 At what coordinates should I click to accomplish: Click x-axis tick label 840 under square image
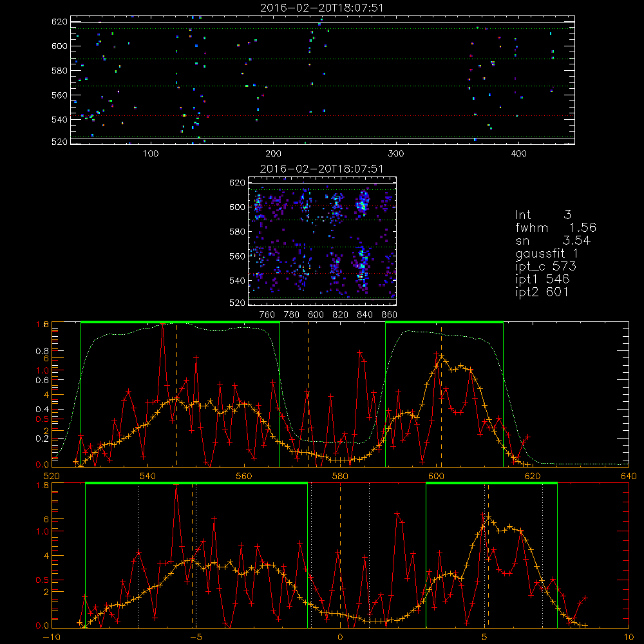(x=365, y=315)
